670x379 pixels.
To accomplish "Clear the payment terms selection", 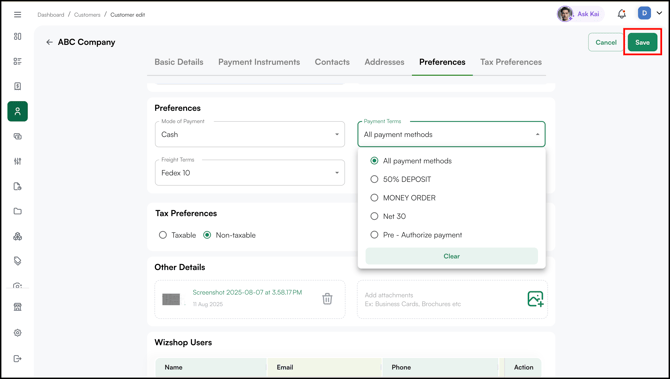I will 452,256.
